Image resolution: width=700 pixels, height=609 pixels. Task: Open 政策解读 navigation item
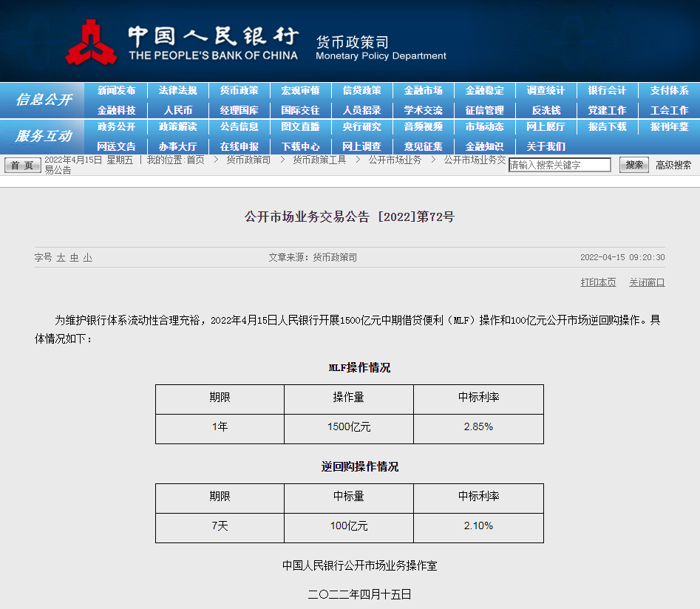(x=177, y=127)
